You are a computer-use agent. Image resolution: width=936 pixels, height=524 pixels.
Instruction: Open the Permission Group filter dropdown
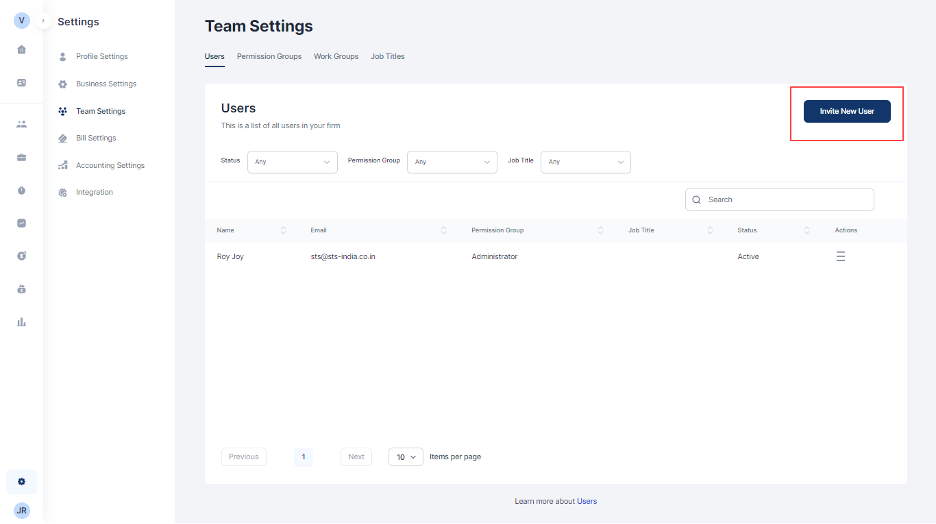pos(452,162)
